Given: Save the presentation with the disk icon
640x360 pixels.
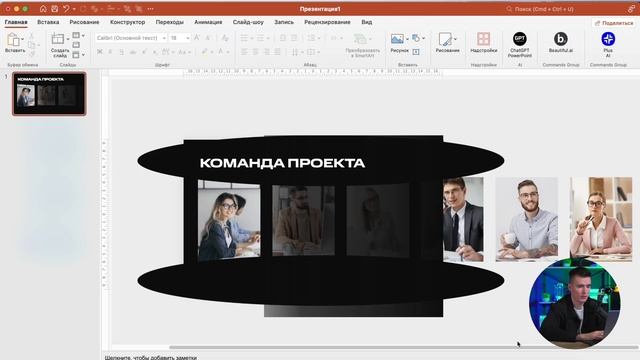Looking at the screenshot, I should 54,9.
